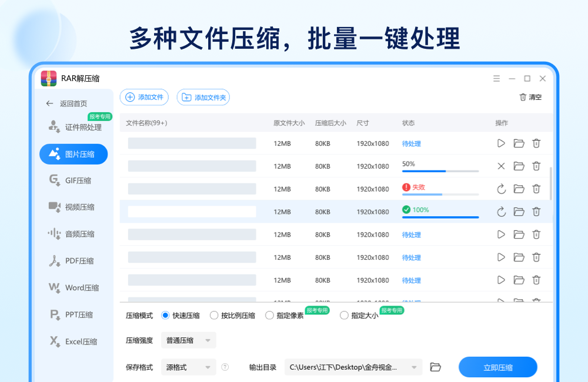Open the hamburger menu at top right
This screenshot has height=382, width=588.
coord(497,78)
